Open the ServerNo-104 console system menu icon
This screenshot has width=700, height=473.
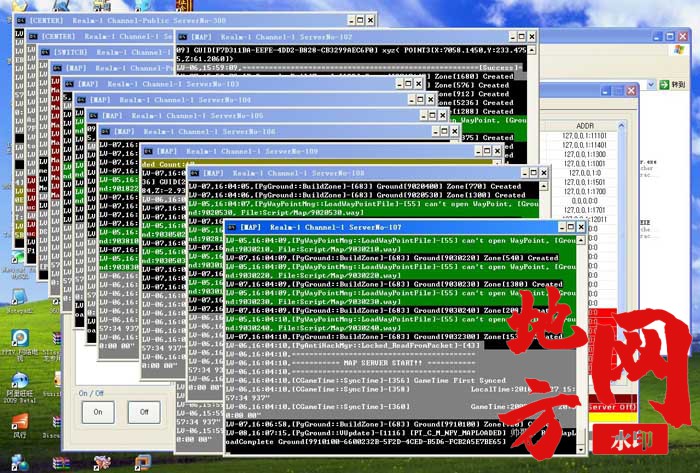81,100
